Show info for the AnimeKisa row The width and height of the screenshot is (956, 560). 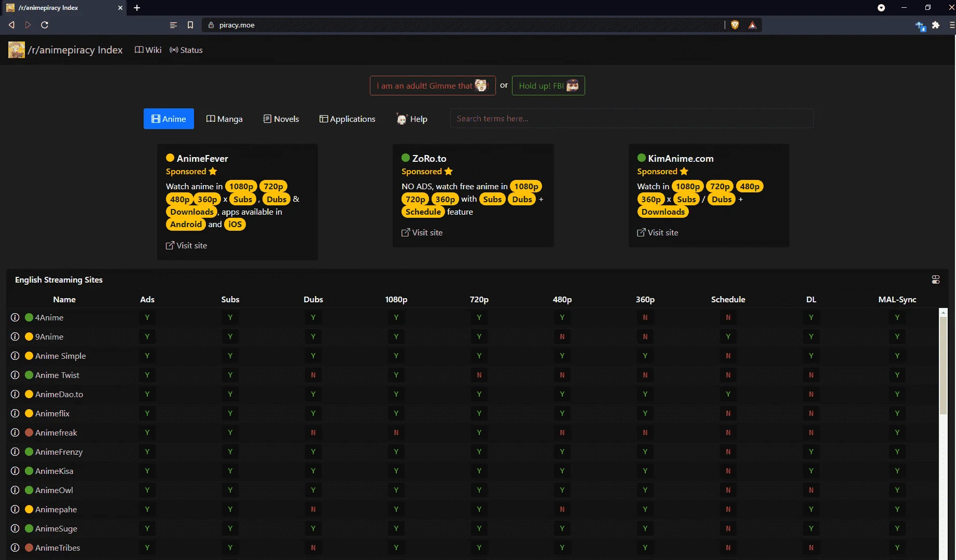[15, 471]
